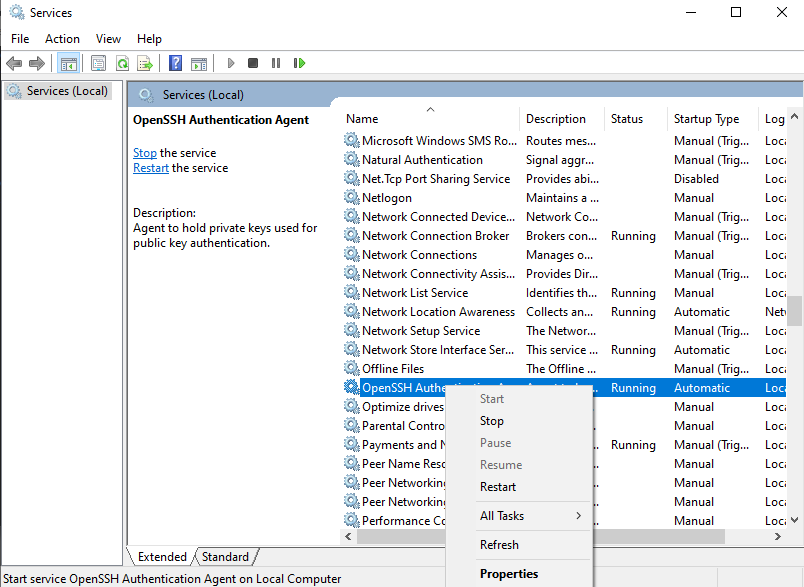Open the Action menu
This screenshot has height=587, width=804.
[63, 39]
